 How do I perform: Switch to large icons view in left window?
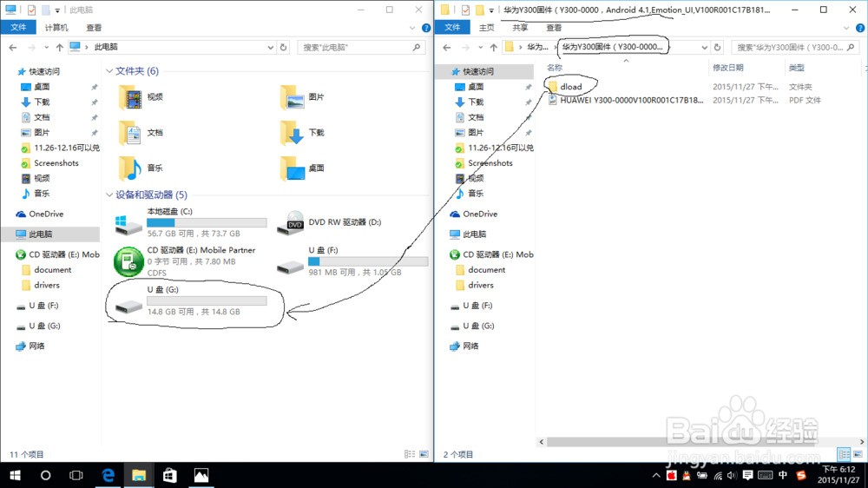[424, 454]
